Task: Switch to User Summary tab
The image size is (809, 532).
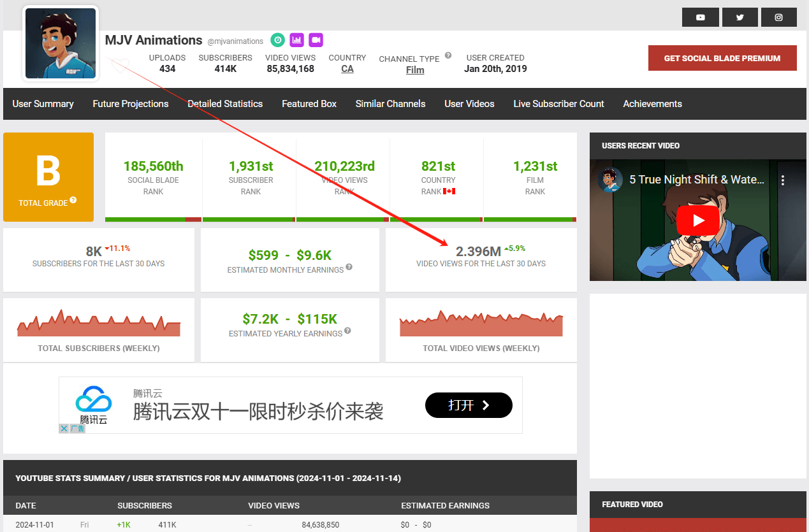Action: 43,104
